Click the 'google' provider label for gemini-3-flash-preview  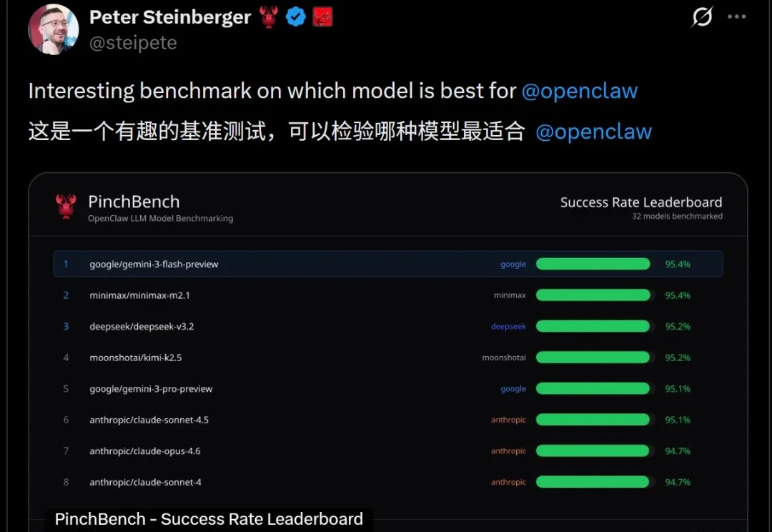(513, 264)
